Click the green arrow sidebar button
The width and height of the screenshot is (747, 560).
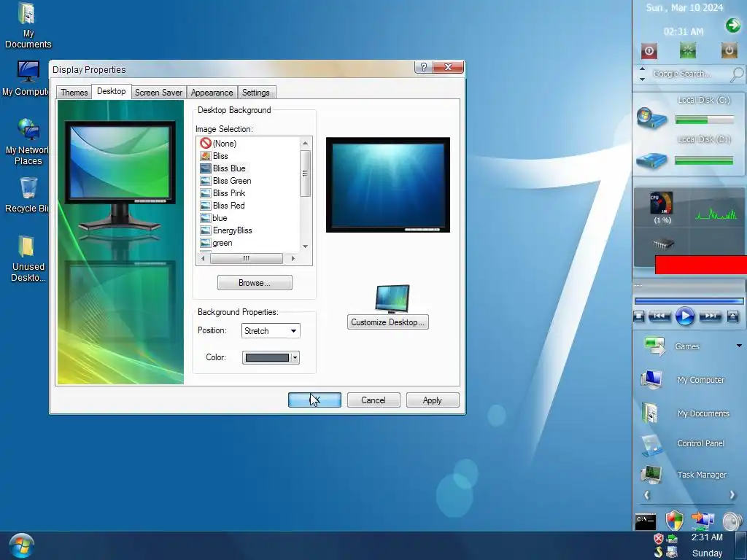732,25
